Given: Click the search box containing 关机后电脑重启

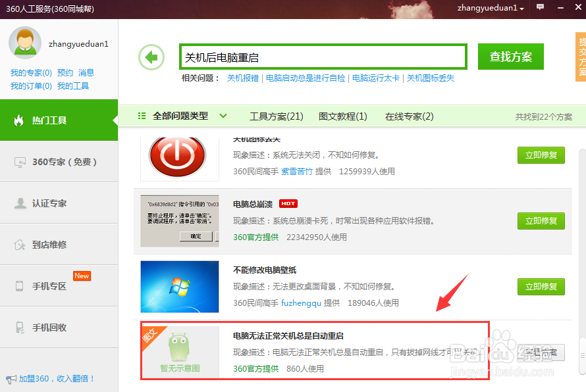Looking at the screenshot, I should point(323,57).
